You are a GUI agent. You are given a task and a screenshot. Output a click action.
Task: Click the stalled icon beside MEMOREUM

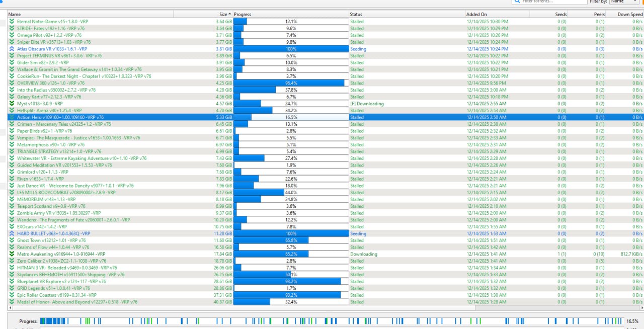(12, 199)
